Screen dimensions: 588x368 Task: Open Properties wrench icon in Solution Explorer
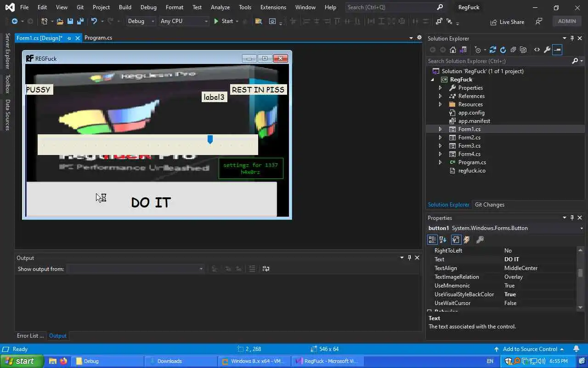(547, 50)
